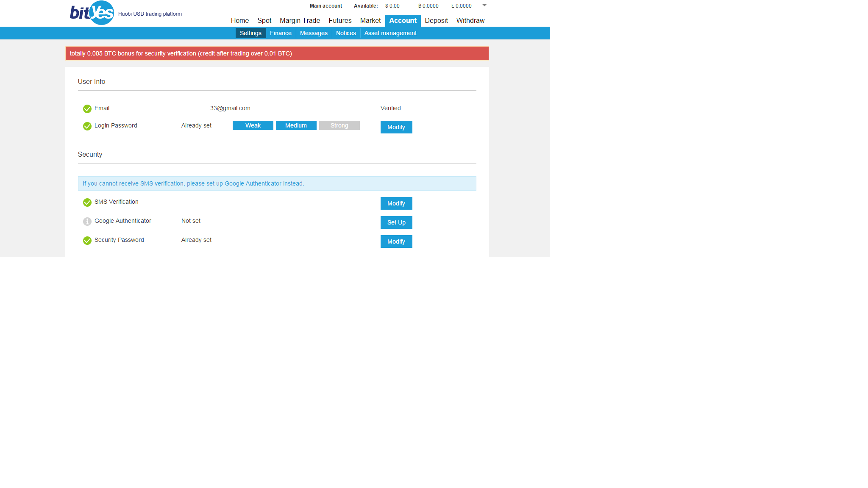Click green check icon beside Email
This screenshot has height=488, width=868.
(x=87, y=109)
